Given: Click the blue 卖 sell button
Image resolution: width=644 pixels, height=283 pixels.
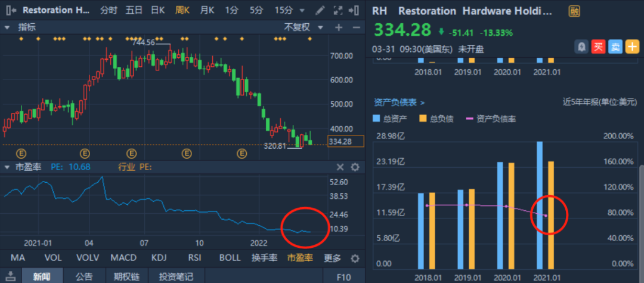Looking at the screenshot, I should (x=615, y=47).
